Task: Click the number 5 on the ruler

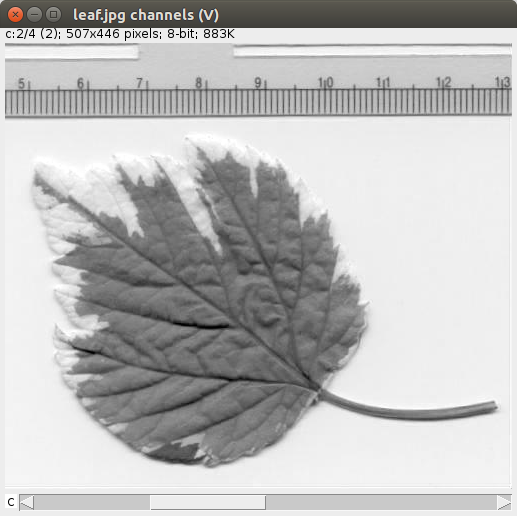Action: point(22,83)
